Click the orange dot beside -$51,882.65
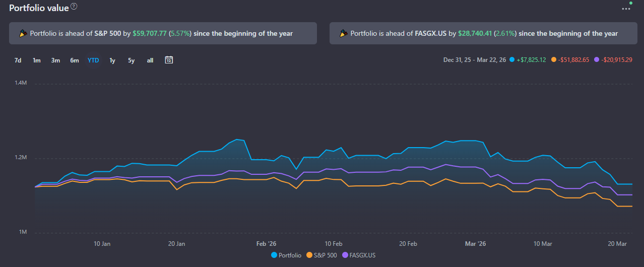Image resolution: width=644 pixels, height=267 pixels. tap(553, 59)
